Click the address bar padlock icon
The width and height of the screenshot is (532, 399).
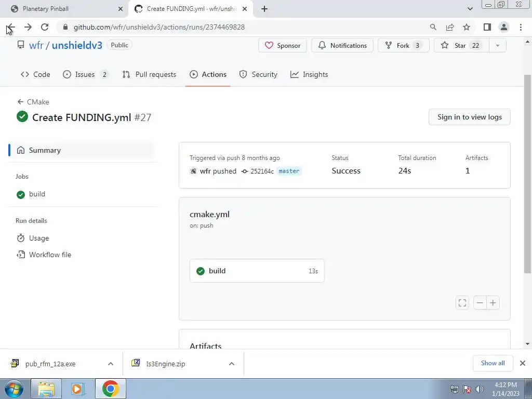pyautogui.click(x=65, y=27)
